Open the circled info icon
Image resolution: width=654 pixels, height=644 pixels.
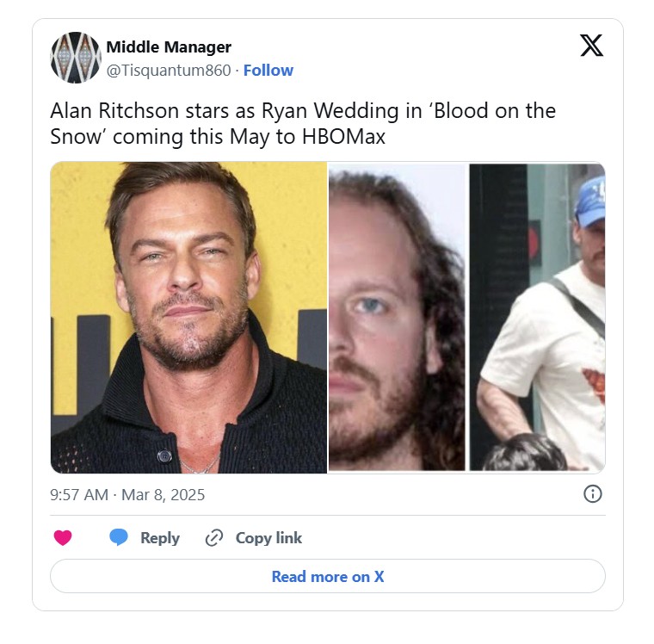593,494
